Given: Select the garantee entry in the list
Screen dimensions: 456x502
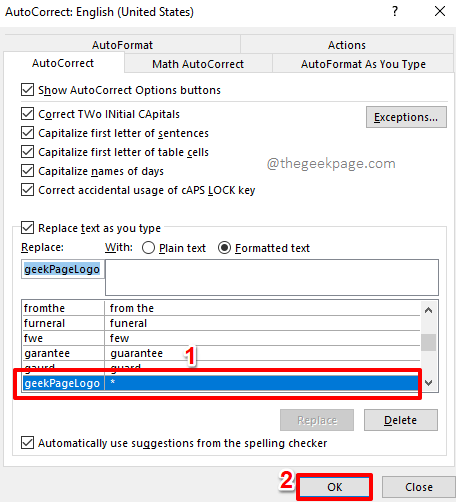Looking at the screenshot, I should click(221, 353).
